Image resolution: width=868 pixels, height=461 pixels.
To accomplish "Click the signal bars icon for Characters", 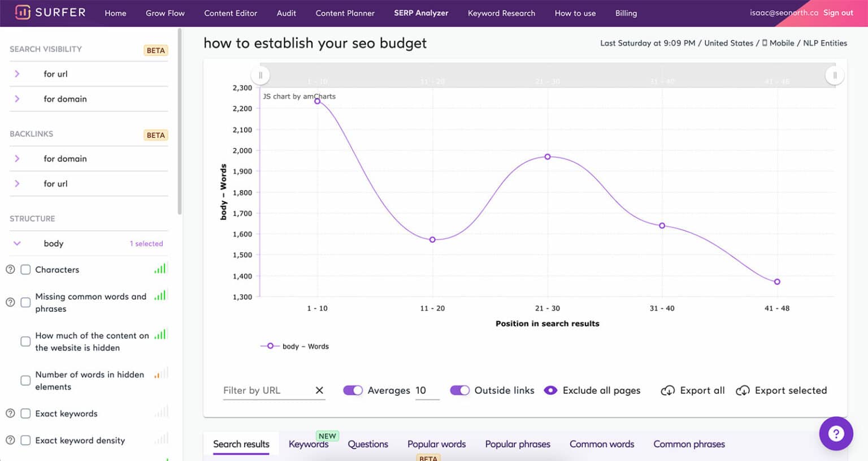I will pyautogui.click(x=160, y=269).
